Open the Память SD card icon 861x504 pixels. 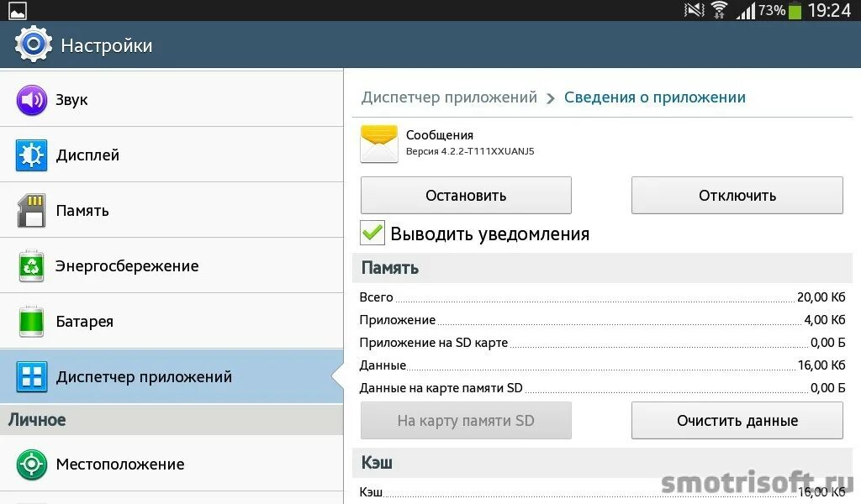point(31,211)
